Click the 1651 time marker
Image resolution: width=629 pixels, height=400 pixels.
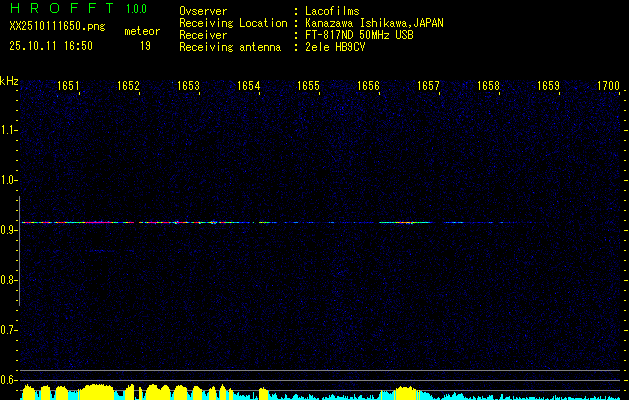(x=68, y=87)
